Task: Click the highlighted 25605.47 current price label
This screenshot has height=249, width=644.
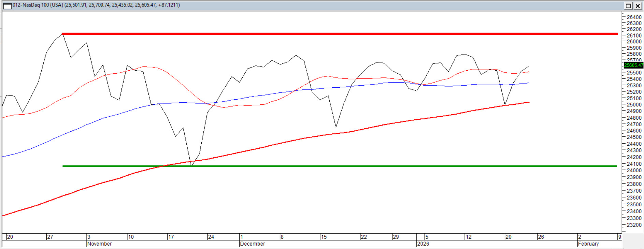Action: [x=633, y=65]
